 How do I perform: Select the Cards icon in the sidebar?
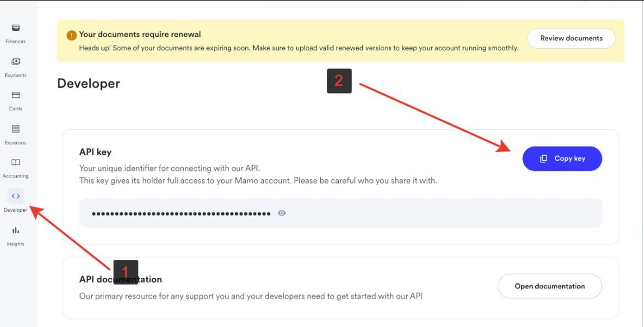coord(16,95)
